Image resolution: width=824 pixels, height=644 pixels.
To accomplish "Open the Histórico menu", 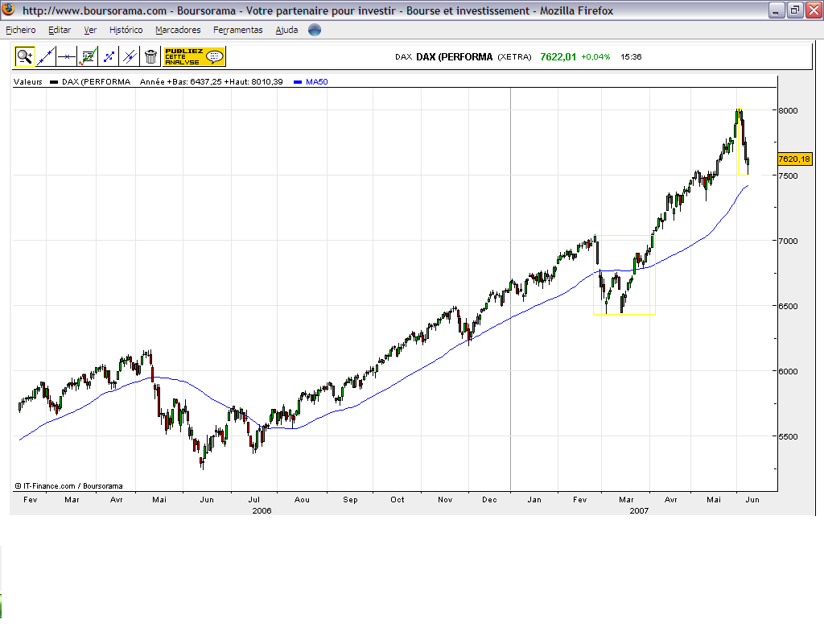I will [x=126, y=30].
